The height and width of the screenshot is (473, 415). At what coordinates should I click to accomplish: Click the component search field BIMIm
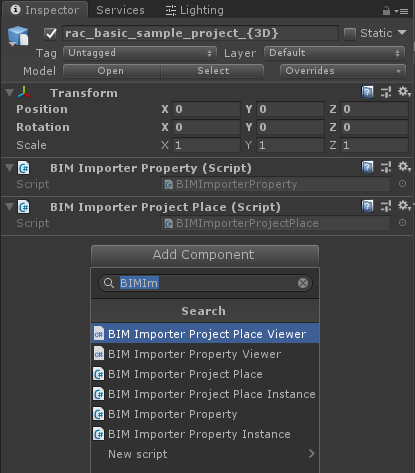pos(205,283)
